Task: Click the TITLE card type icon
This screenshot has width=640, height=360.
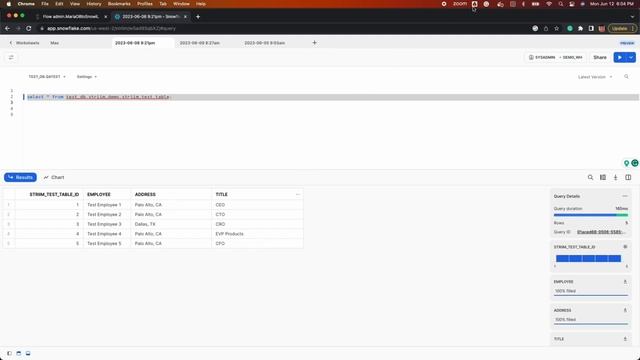Action: pos(625,339)
